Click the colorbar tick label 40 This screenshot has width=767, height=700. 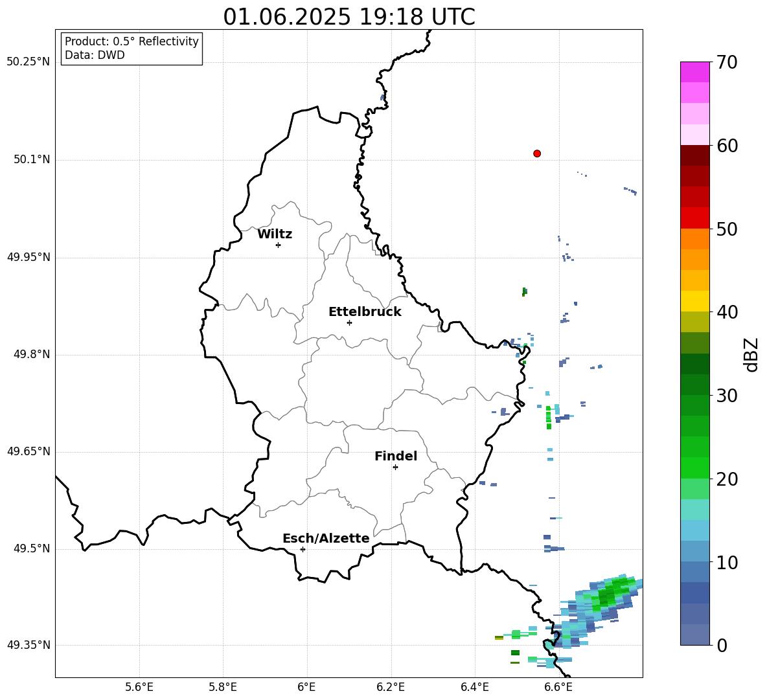click(x=727, y=312)
